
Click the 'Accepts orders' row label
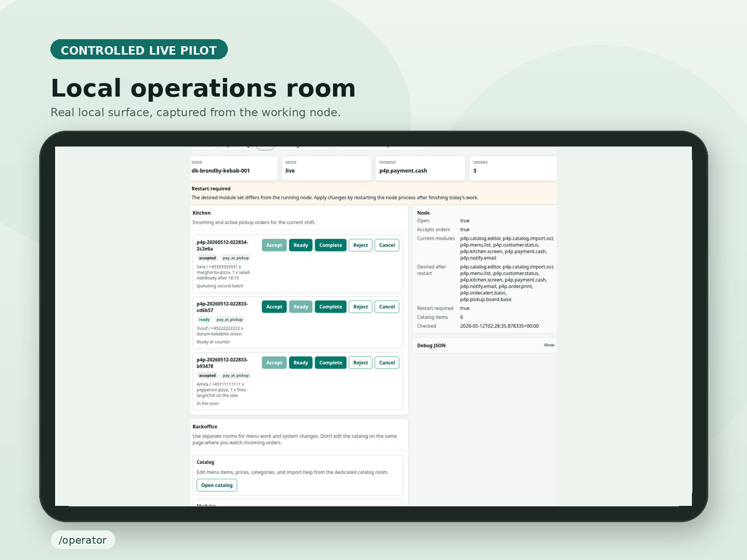pos(434,230)
